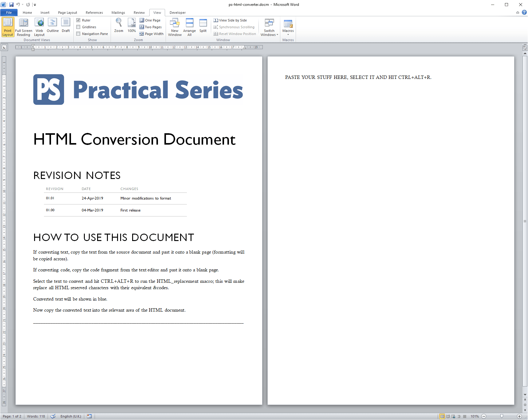Click the Macros icon
This screenshot has height=420, width=528.
pos(288,23)
